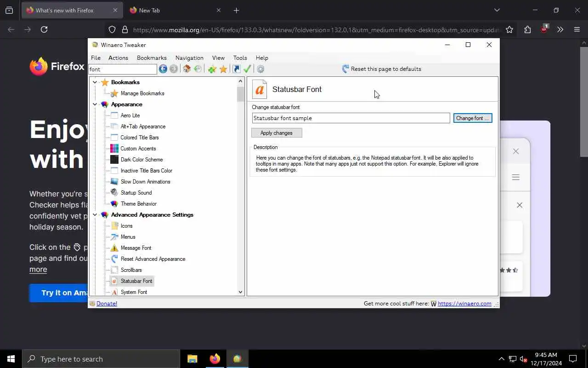This screenshot has height=368, width=588.
Task: Click Reset this page to defaults
Action: pos(381,69)
